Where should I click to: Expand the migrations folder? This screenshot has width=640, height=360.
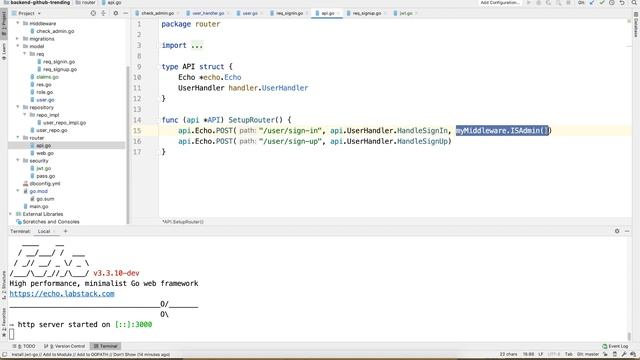coord(18,39)
